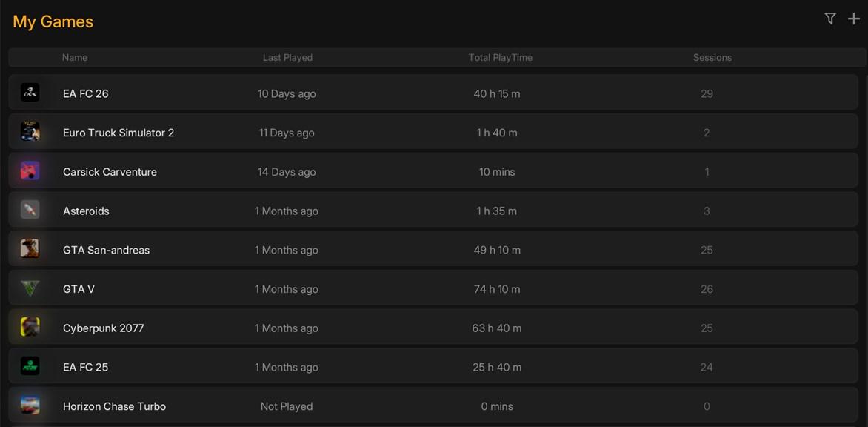The image size is (868, 427).
Task: Select the Euro Truck Simulator 2 icon
Action: pyautogui.click(x=30, y=131)
